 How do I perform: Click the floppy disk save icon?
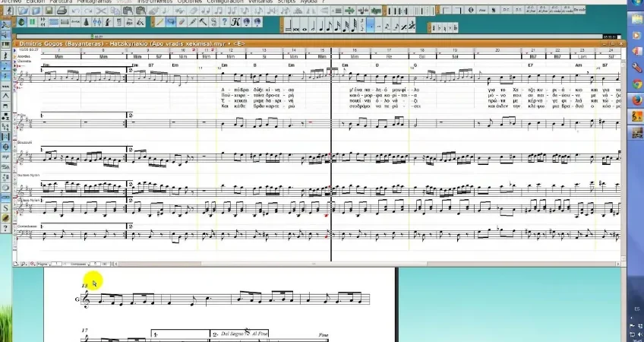tap(49, 11)
